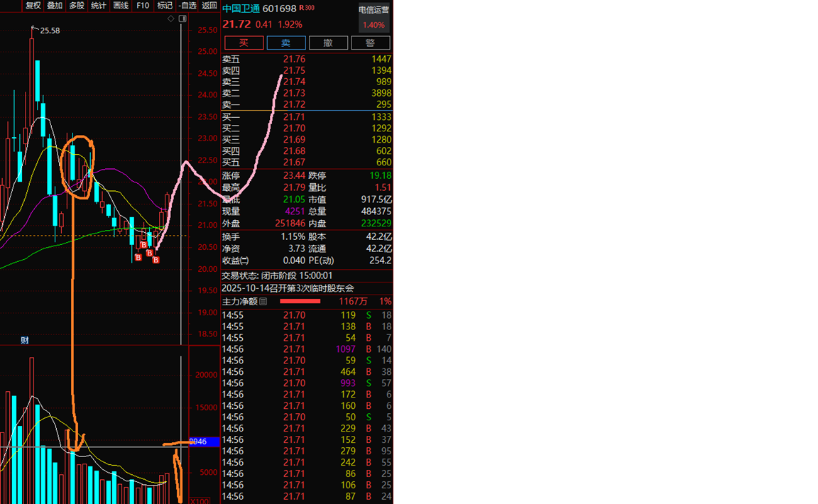
Task: Click the blue volume value label 8946
Action: 204,442
